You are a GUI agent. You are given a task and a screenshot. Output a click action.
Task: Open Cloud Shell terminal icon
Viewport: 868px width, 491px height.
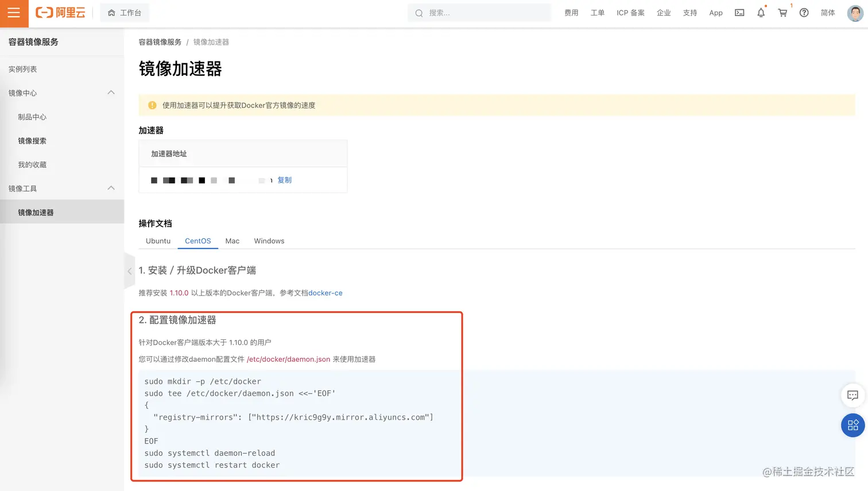739,13
